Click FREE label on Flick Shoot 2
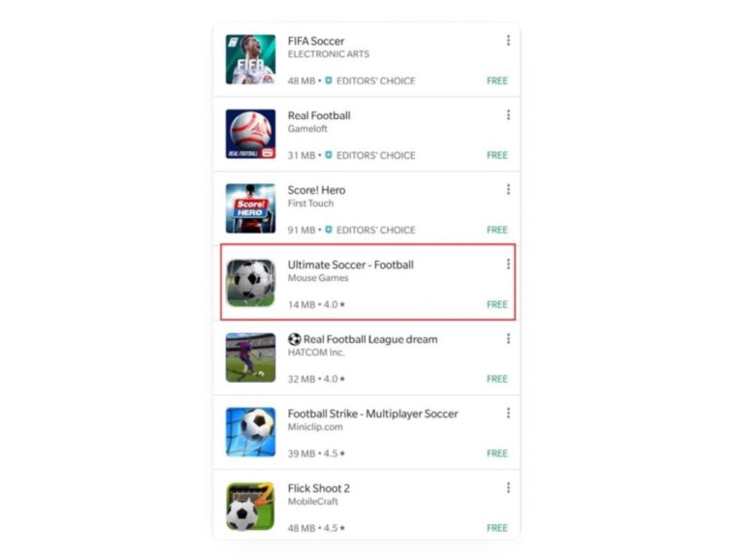The width and height of the screenshot is (733, 560). click(x=497, y=528)
